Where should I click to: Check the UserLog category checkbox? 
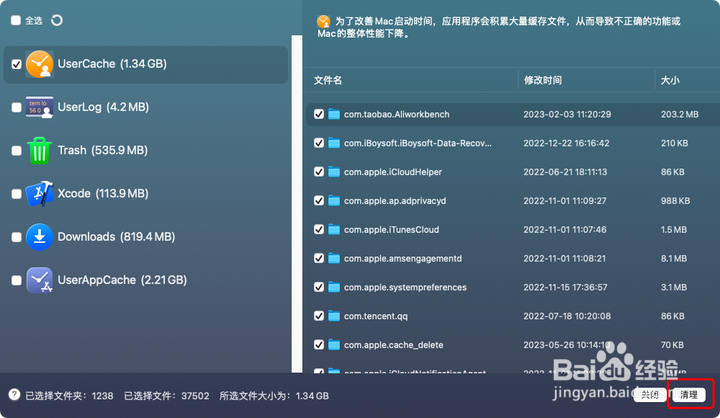point(17,107)
